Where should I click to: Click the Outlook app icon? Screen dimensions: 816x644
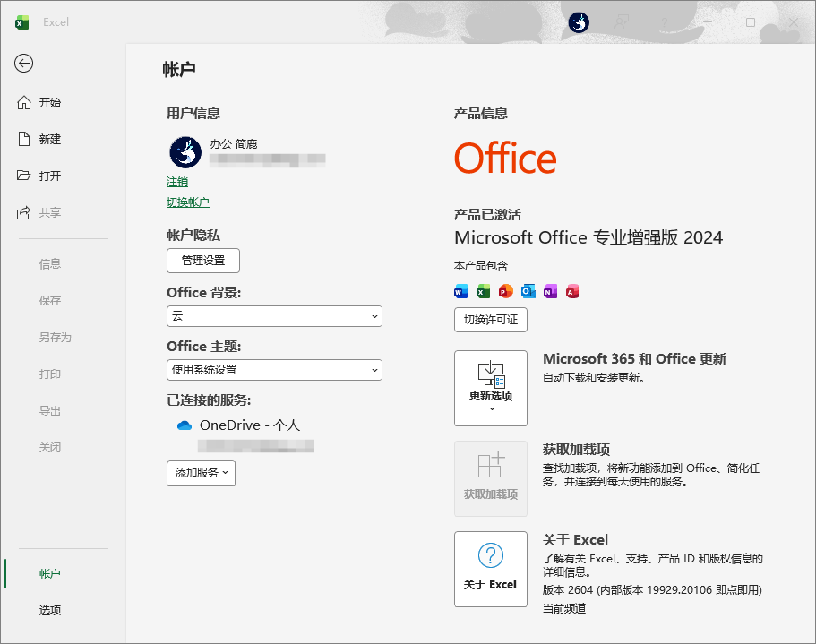pyautogui.click(x=528, y=291)
